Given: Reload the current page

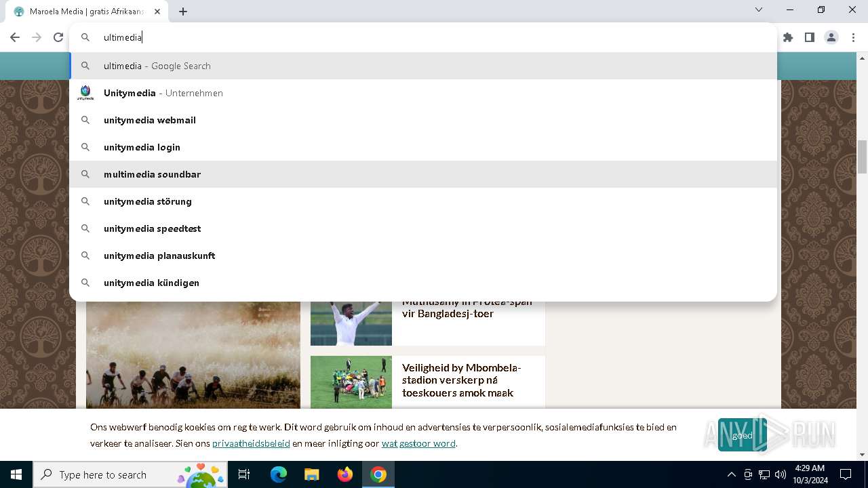Looking at the screenshot, I should (58, 37).
